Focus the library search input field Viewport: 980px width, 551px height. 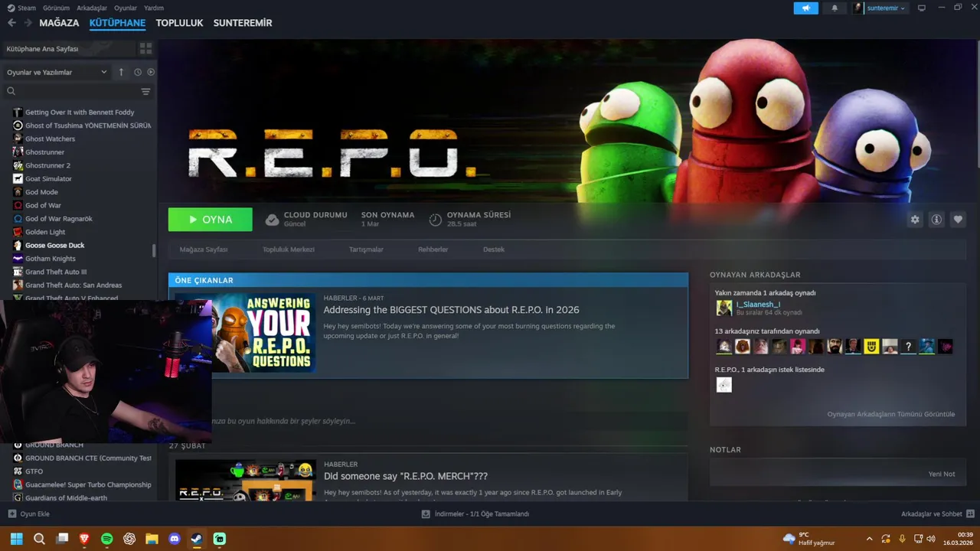77,91
